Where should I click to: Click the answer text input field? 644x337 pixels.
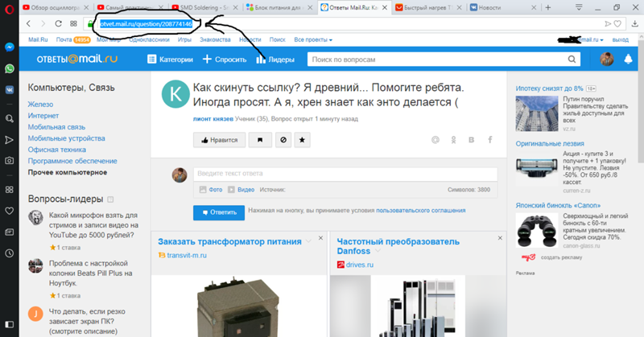(346, 174)
